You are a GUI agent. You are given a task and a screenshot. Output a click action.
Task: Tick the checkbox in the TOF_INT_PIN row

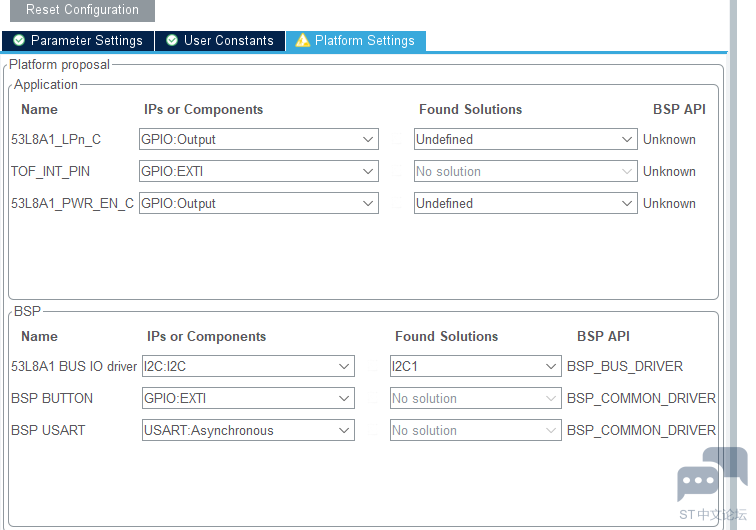pos(397,171)
